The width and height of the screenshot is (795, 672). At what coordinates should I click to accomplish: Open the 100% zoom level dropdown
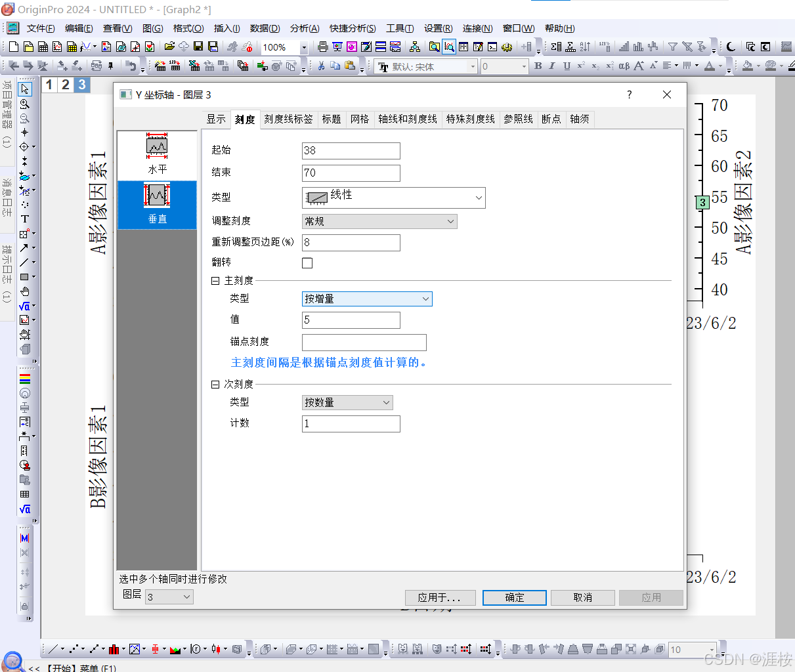304,47
